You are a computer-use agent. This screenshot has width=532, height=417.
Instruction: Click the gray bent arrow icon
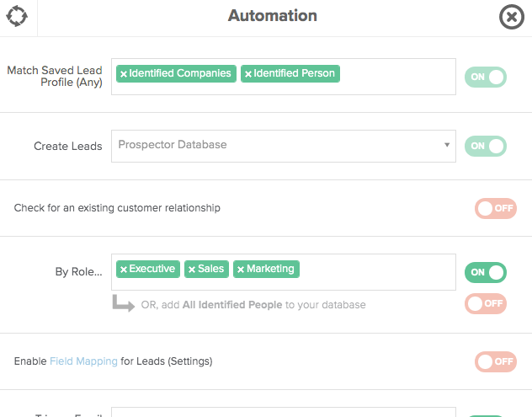coord(124,303)
